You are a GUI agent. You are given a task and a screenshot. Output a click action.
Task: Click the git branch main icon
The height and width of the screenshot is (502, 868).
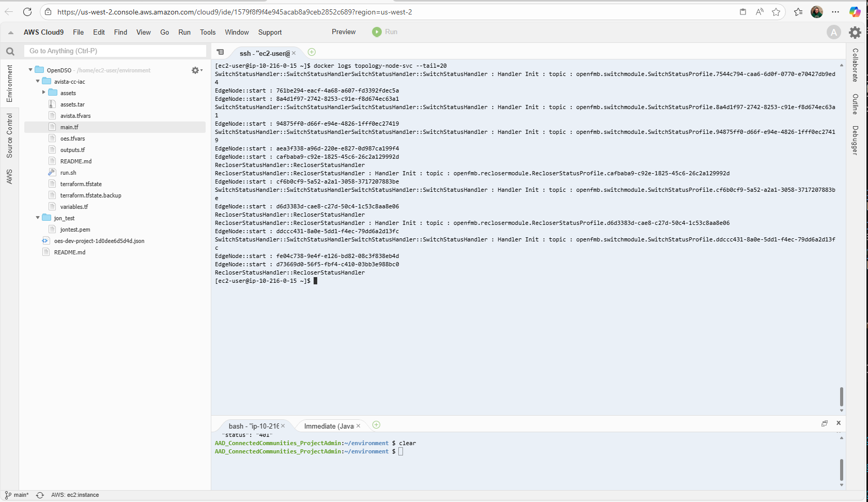[8, 495]
